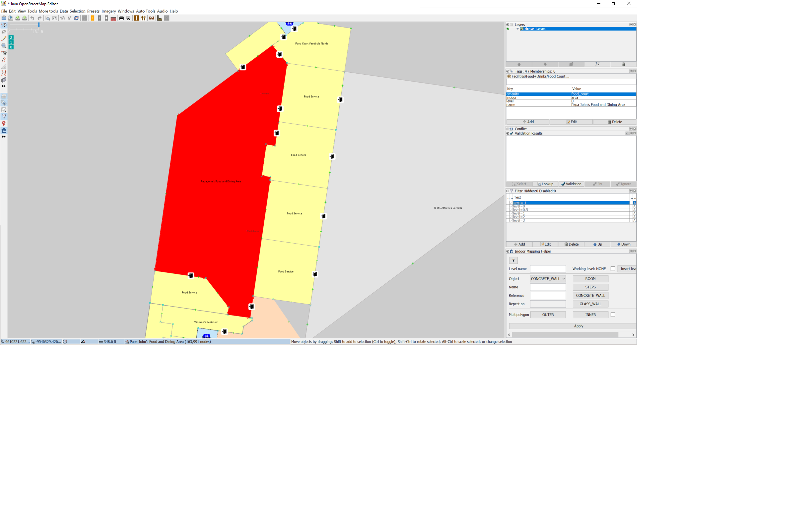Toggle the Filter panel icon in left sidebar

tap(4, 117)
